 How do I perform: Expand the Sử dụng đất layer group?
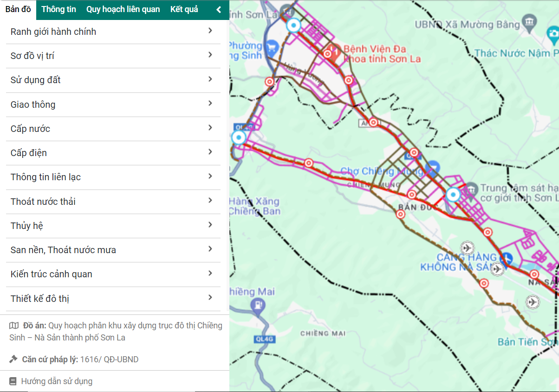point(210,79)
